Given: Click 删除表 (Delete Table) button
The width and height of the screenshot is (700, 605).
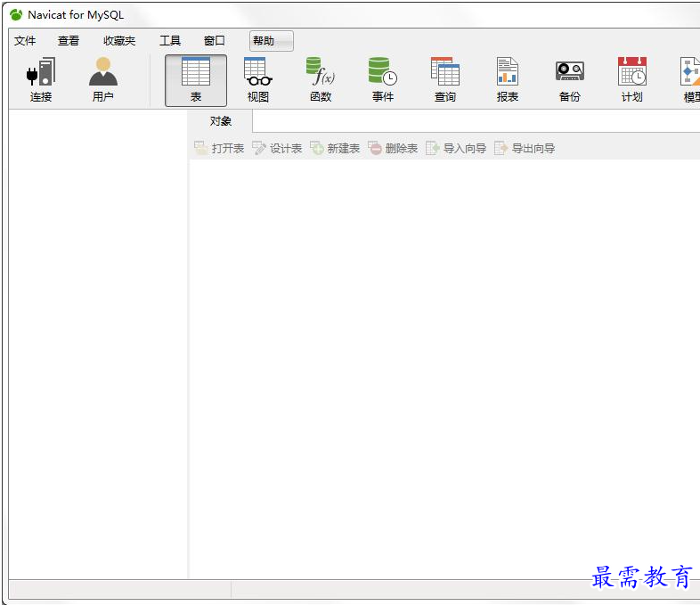Looking at the screenshot, I should 393,148.
